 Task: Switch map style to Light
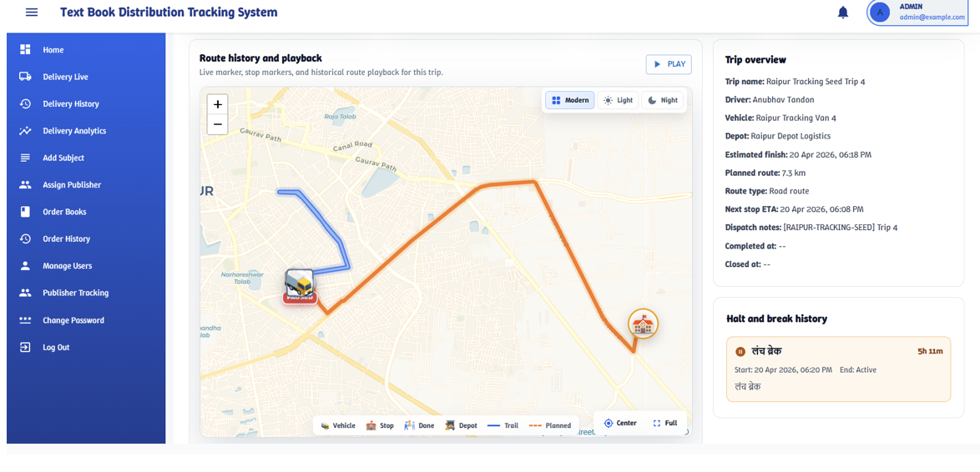point(618,100)
